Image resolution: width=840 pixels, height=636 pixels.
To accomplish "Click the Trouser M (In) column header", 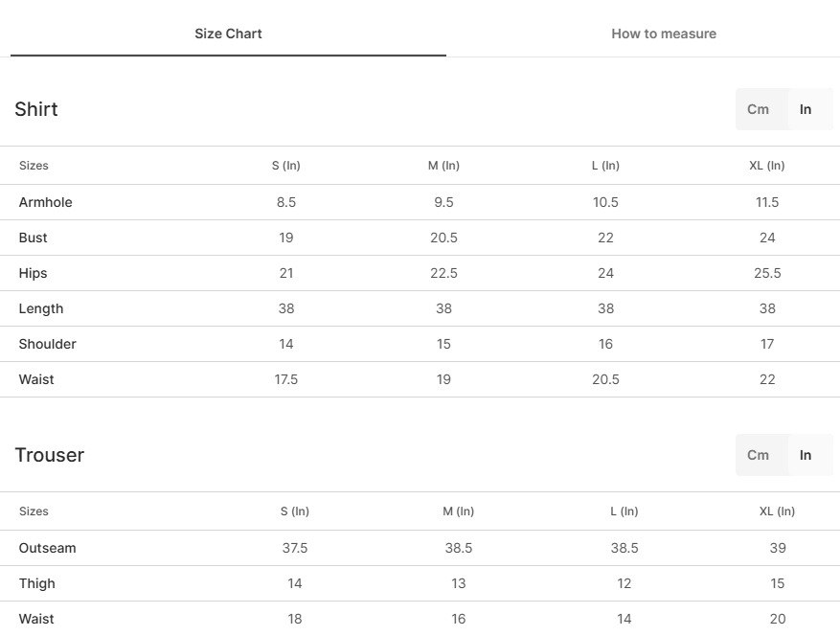I will (458, 511).
